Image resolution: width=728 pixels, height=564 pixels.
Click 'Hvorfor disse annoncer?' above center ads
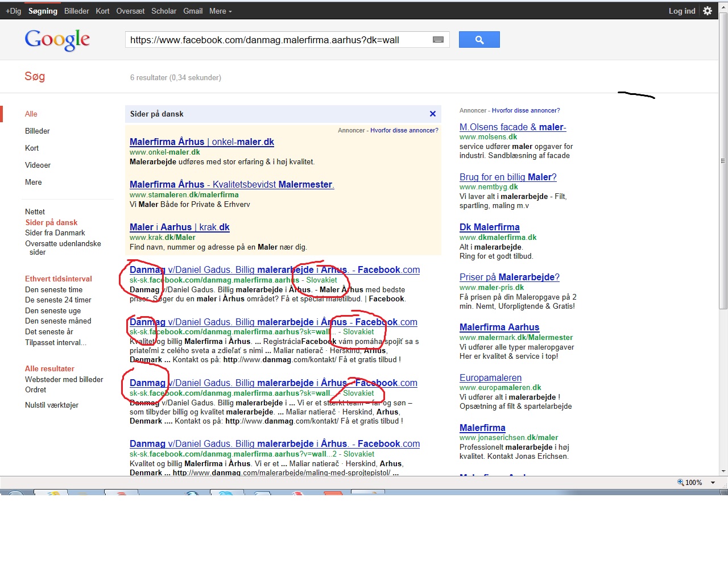tap(404, 130)
